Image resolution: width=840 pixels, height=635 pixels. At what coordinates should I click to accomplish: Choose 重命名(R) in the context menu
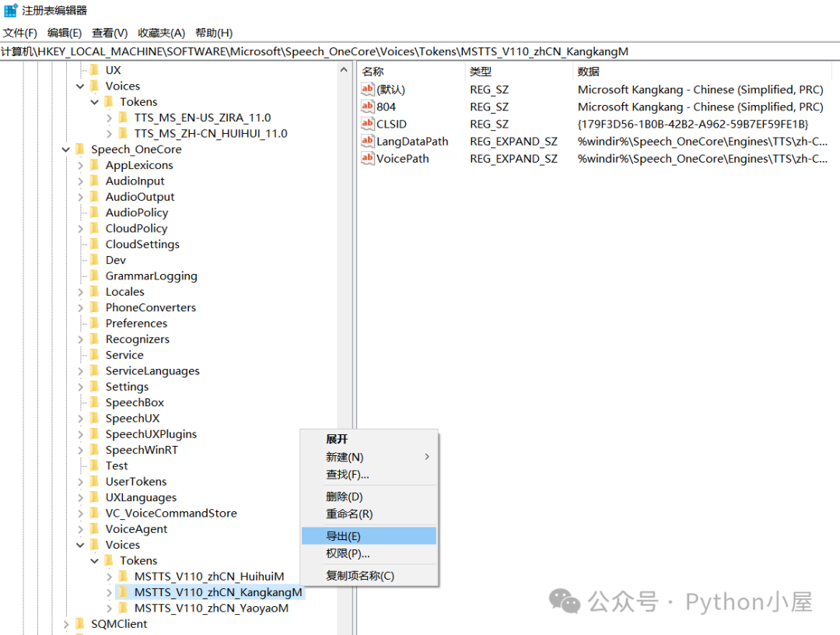click(x=369, y=514)
